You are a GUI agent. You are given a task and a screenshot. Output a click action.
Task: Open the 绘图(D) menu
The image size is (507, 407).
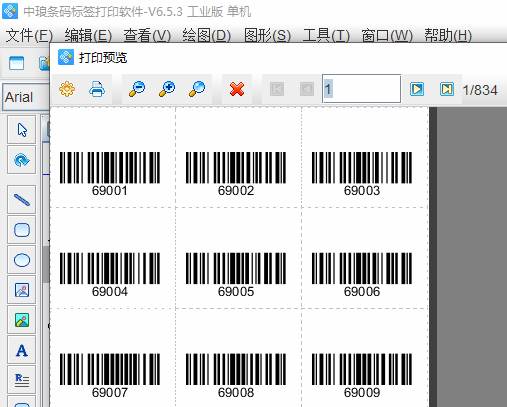pyautogui.click(x=206, y=35)
